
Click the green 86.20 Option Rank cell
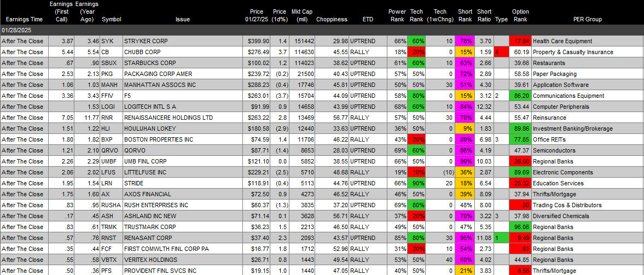[520, 96]
